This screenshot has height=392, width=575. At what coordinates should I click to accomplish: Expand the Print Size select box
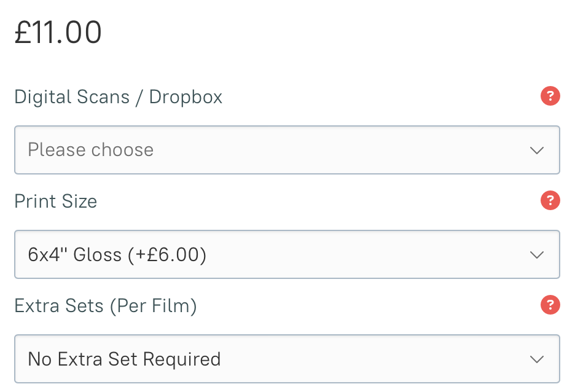point(287,254)
